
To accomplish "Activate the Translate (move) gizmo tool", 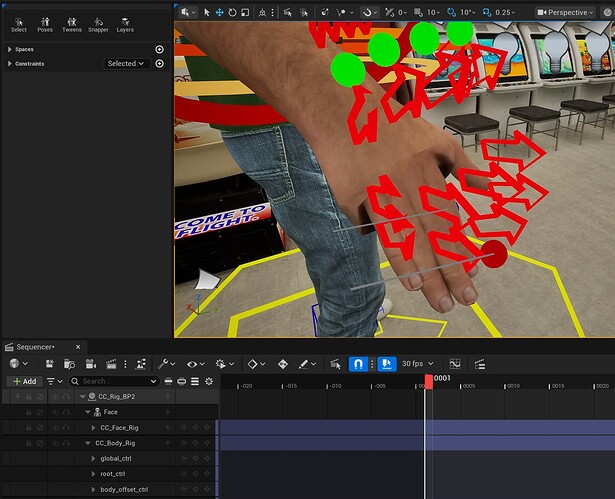I will tap(220, 13).
